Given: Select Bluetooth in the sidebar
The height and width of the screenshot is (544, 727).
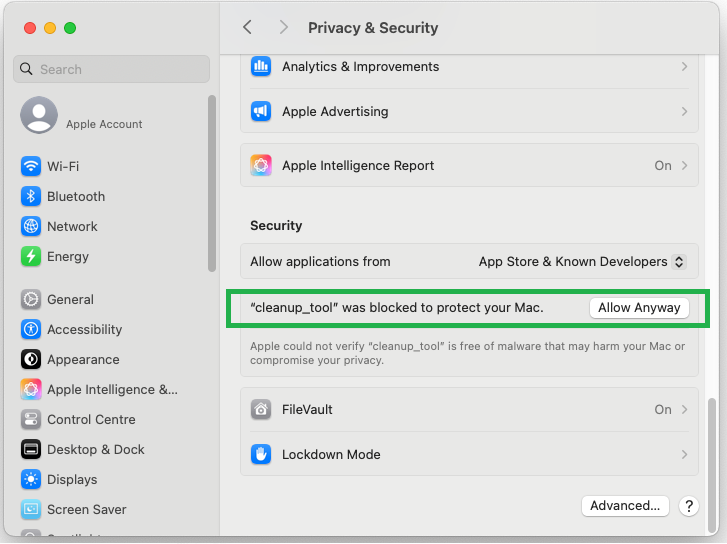Looking at the screenshot, I should pyautogui.click(x=76, y=196).
